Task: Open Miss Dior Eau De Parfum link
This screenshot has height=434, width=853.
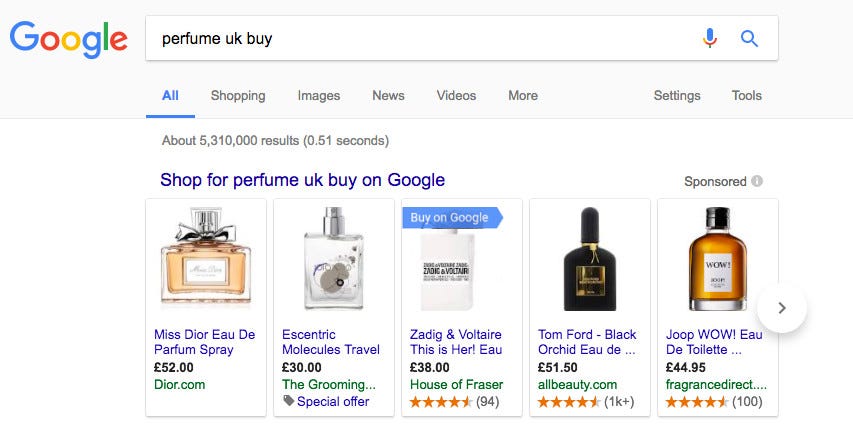Action: pos(204,342)
